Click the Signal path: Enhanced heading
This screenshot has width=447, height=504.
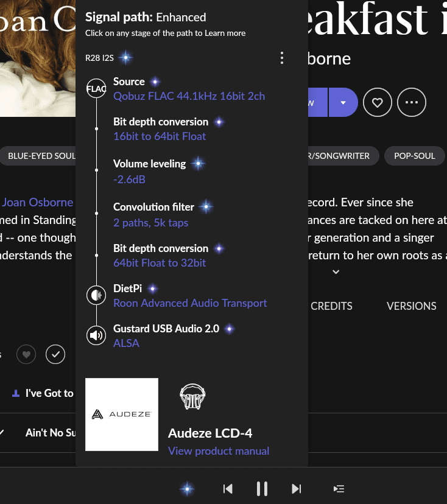coord(146,18)
